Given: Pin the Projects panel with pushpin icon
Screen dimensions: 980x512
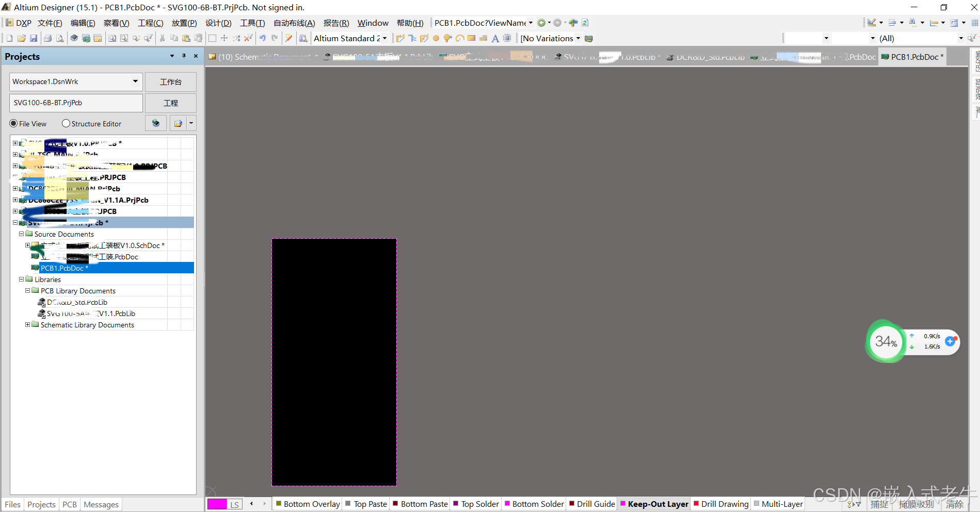Looking at the screenshot, I should click(x=184, y=56).
